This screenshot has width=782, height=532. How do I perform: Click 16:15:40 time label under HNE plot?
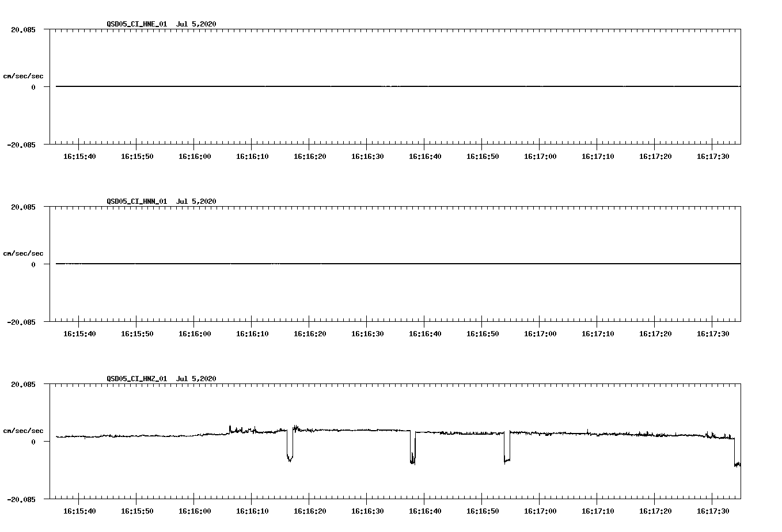[79, 157]
